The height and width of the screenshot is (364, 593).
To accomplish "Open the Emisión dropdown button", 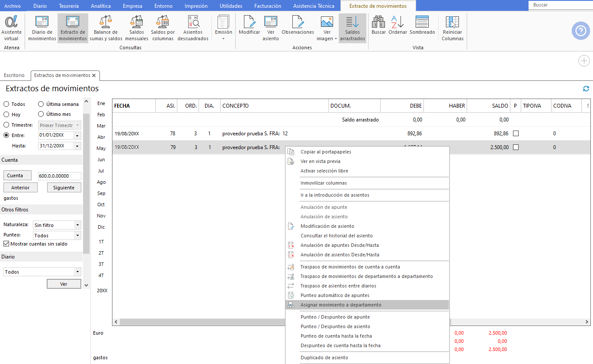I will coord(224,29).
